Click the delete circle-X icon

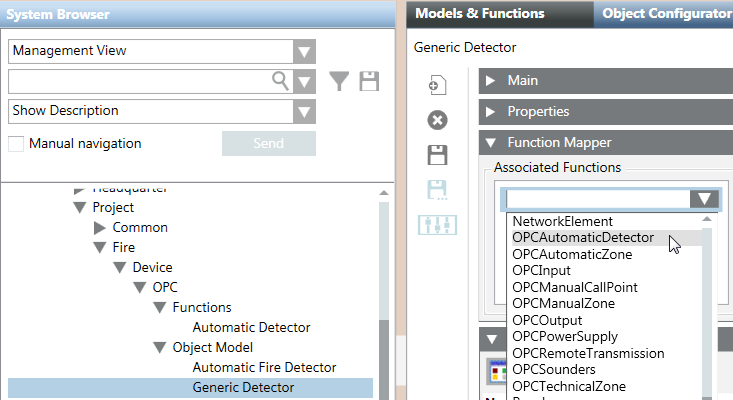pyautogui.click(x=437, y=120)
